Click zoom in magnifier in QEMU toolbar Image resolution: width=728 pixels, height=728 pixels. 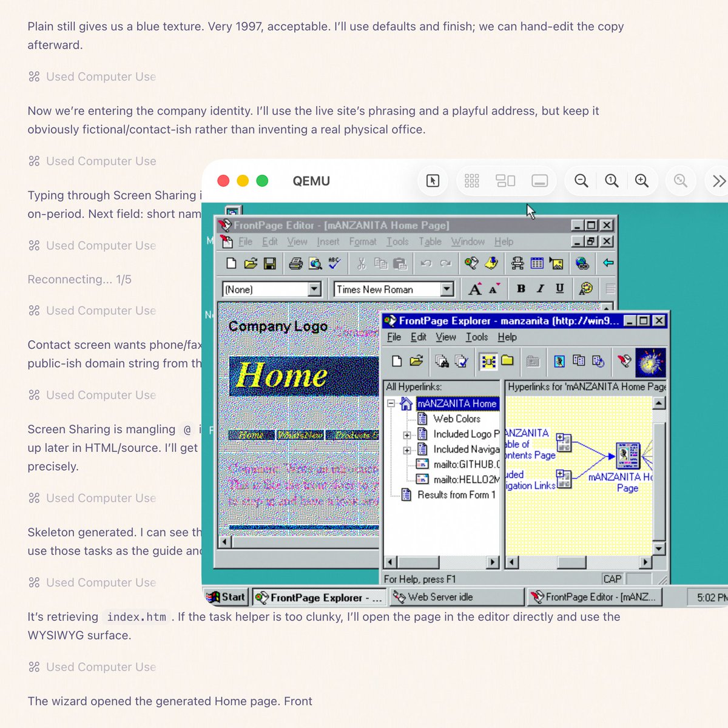pyautogui.click(x=641, y=181)
